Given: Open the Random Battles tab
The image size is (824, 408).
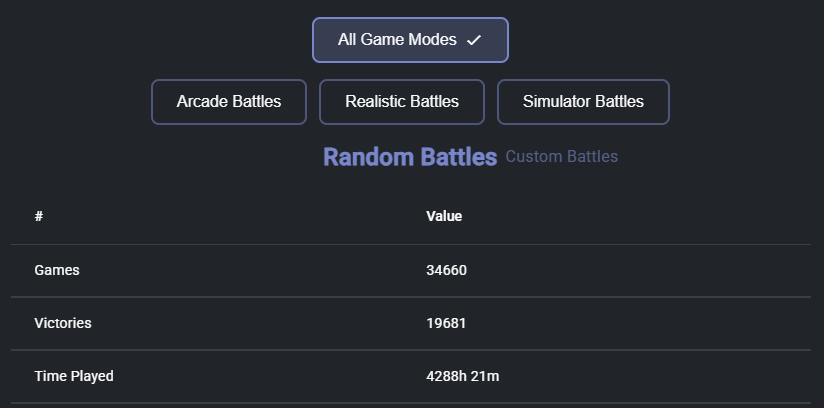Looking at the screenshot, I should (410, 157).
